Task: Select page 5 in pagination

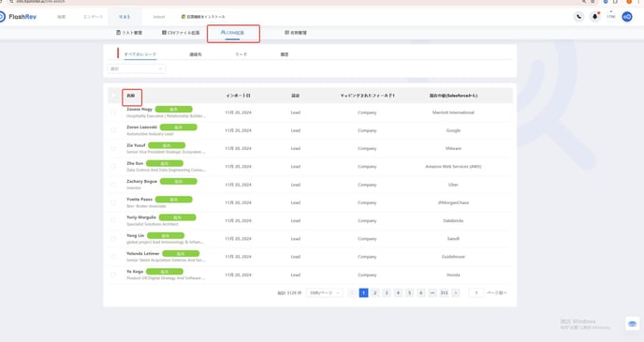Action: (x=409, y=292)
